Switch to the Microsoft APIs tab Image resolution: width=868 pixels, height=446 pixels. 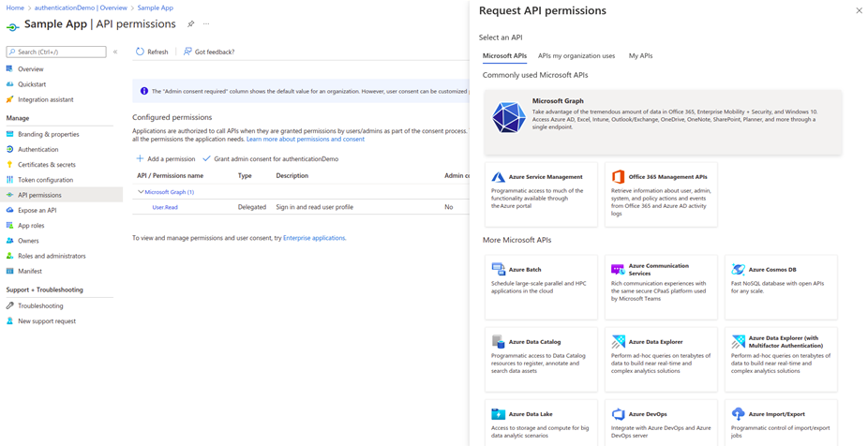pyautogui.click(x=504, y=56)
